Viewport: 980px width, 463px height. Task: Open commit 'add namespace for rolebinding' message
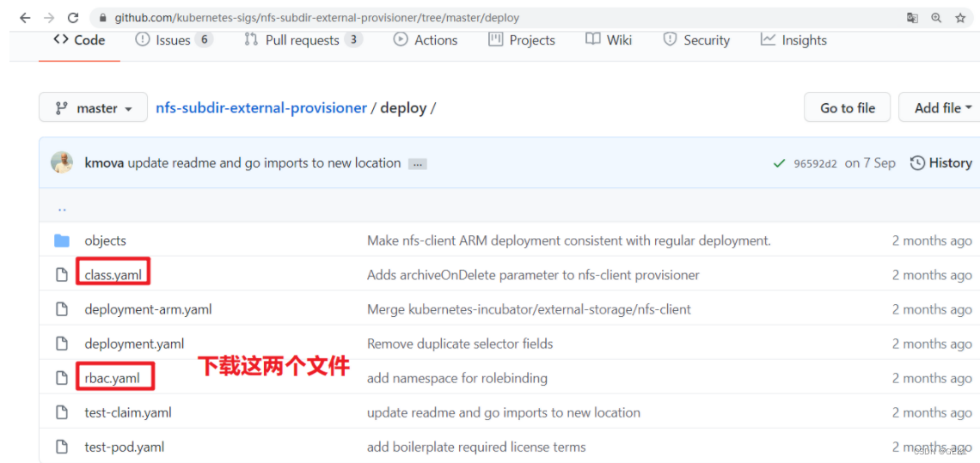[456, 378]
